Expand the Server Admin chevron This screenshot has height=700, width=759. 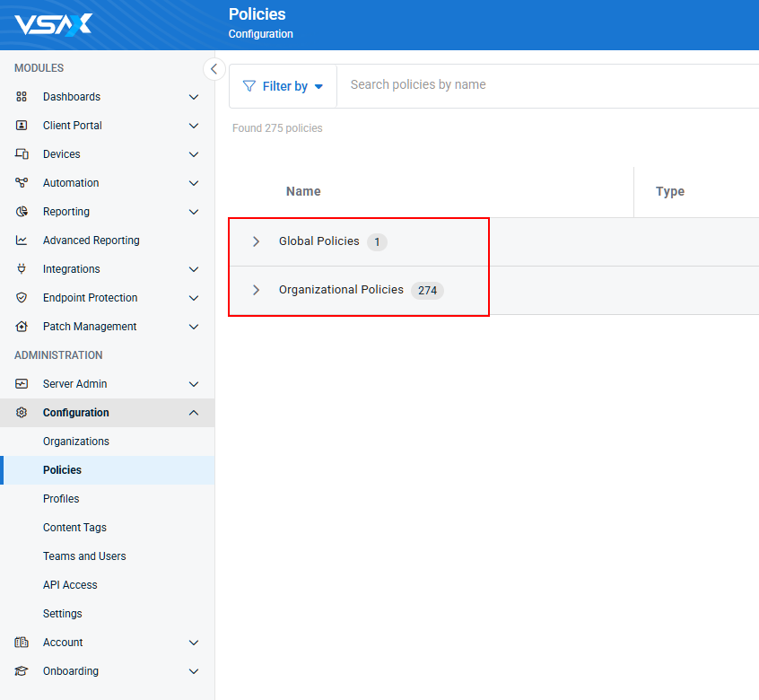point(194,384)
